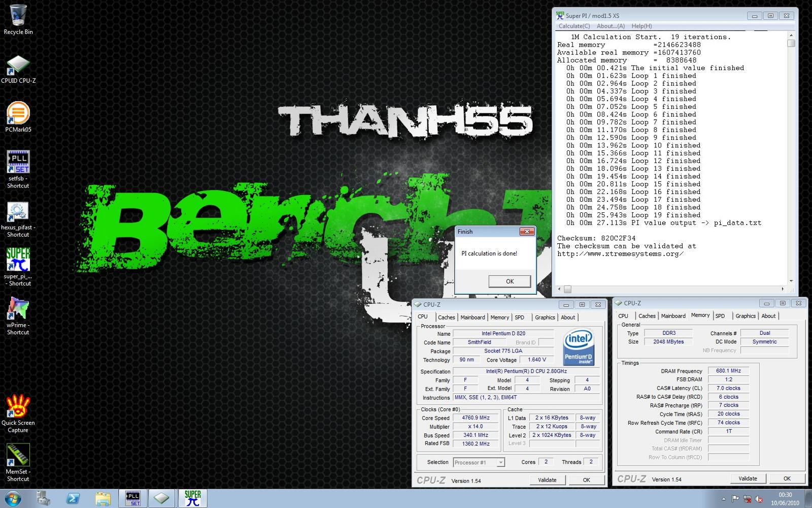Open the clock showing 00:30
This screenshot has height=508, width=812.
point(785,499)
